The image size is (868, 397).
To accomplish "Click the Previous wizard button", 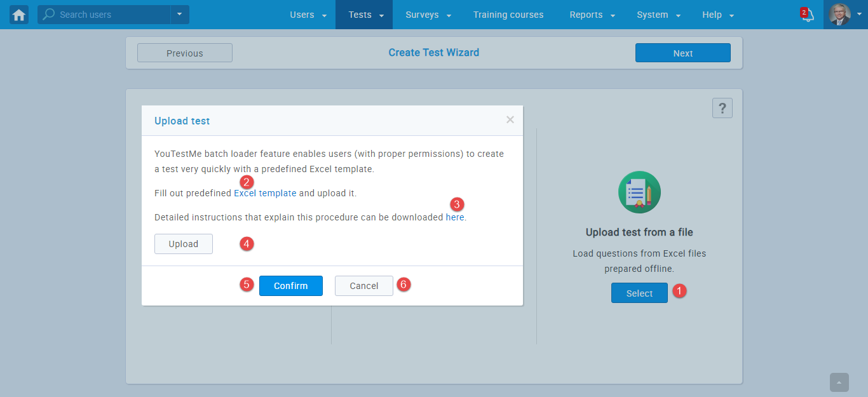I will point(185,53).
